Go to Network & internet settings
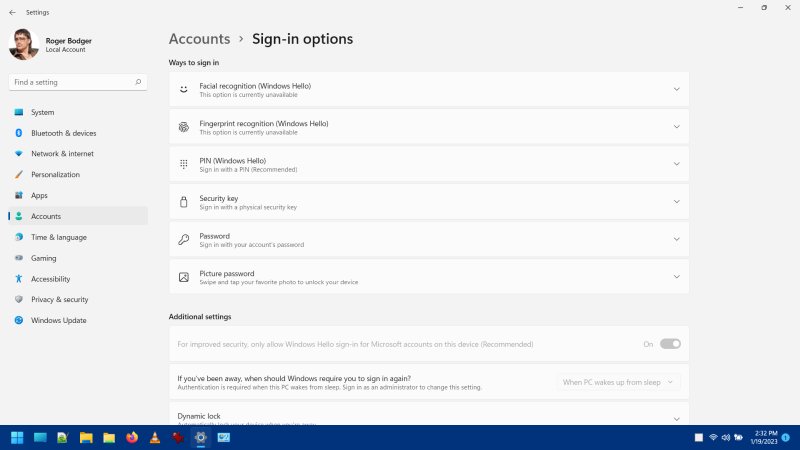The image size is (800, 450). click(x=78, y=154)
